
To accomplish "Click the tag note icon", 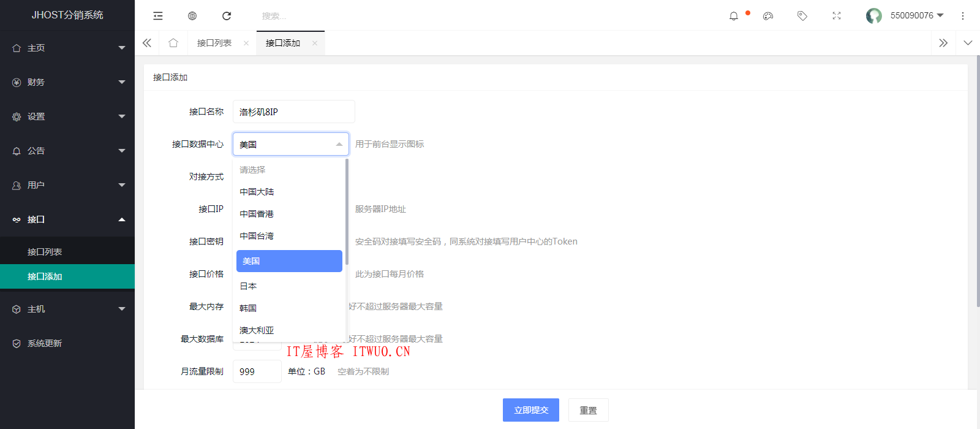I will [x=802, y=16].
